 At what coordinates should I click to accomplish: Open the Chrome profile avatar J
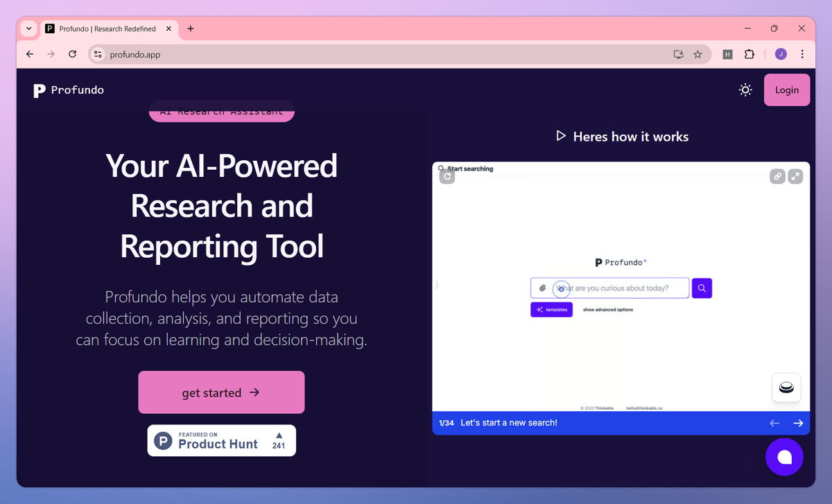click(x=781, y=54)
